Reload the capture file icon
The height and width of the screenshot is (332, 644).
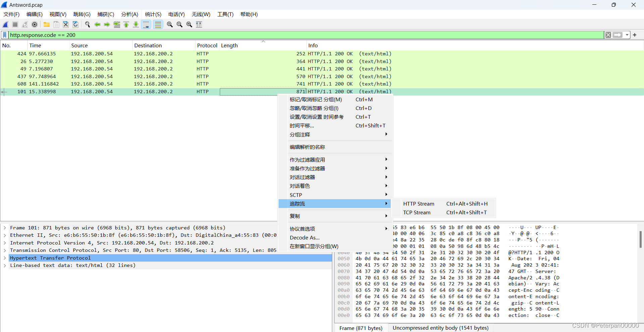coord(76,24)
